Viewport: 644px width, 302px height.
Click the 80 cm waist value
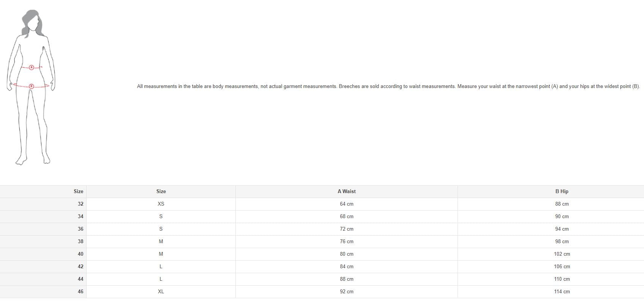click(x=346, y=254)
